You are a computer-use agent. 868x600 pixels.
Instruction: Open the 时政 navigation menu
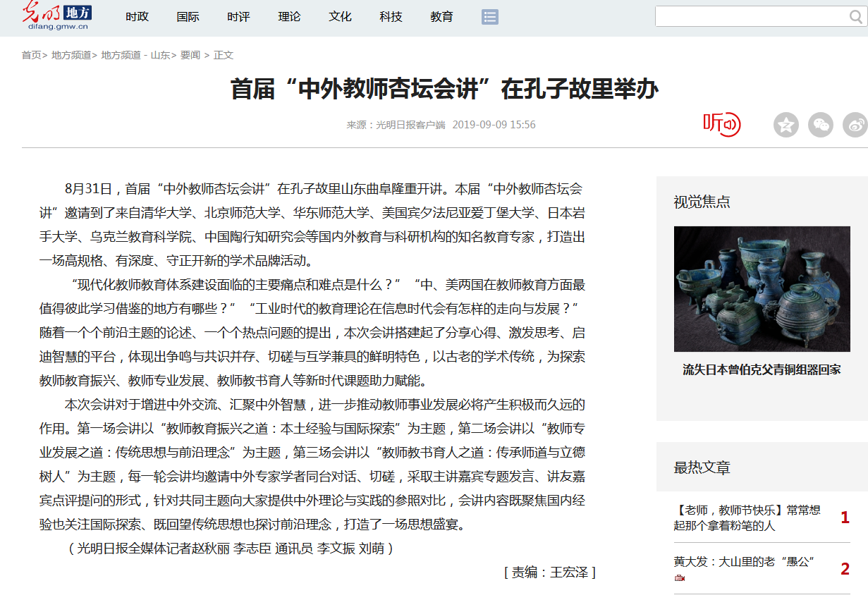(x=137, y=17)
